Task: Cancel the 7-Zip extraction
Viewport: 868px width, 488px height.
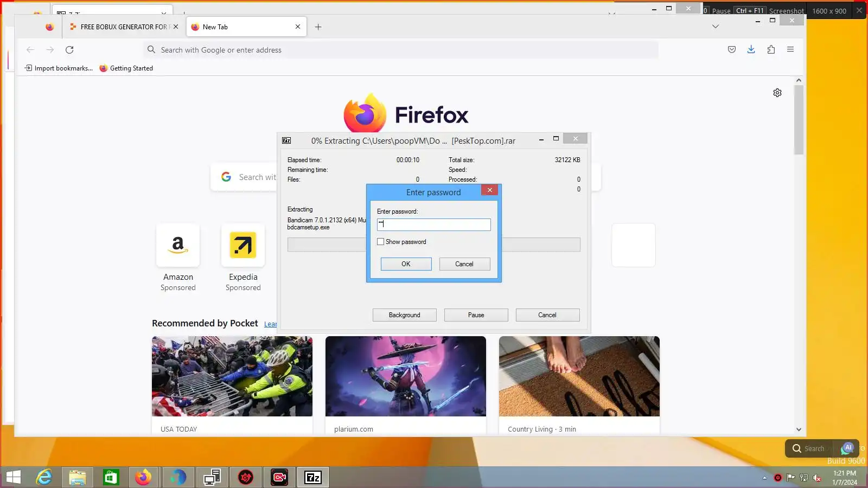Action: tap(547, 315)
